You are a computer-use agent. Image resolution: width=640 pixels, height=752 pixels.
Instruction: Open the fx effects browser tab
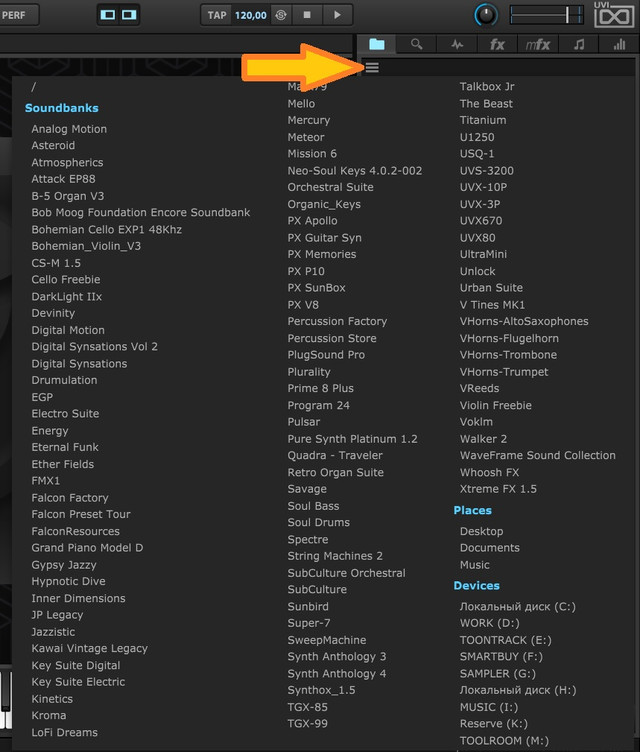[497, 44]
